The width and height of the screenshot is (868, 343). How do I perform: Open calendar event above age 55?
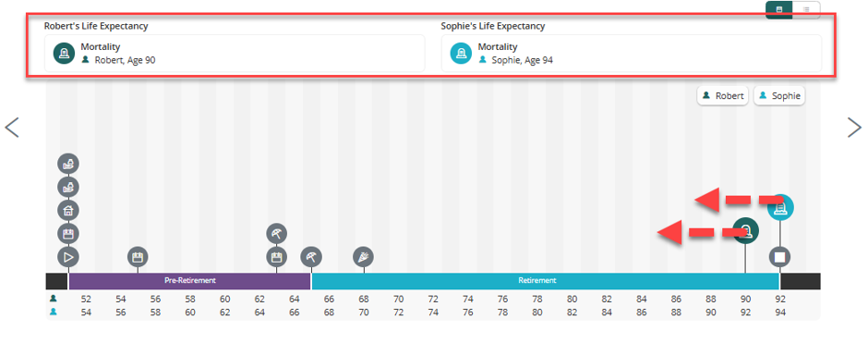click(x=138, y=257)
